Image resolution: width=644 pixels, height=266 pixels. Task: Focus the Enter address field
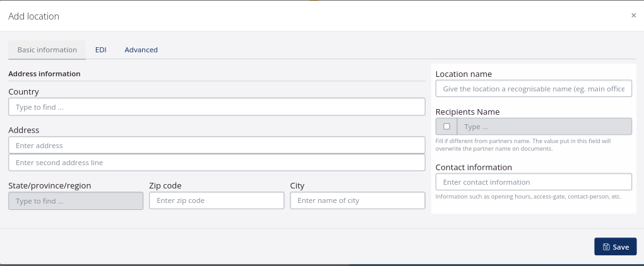[217, 146]
